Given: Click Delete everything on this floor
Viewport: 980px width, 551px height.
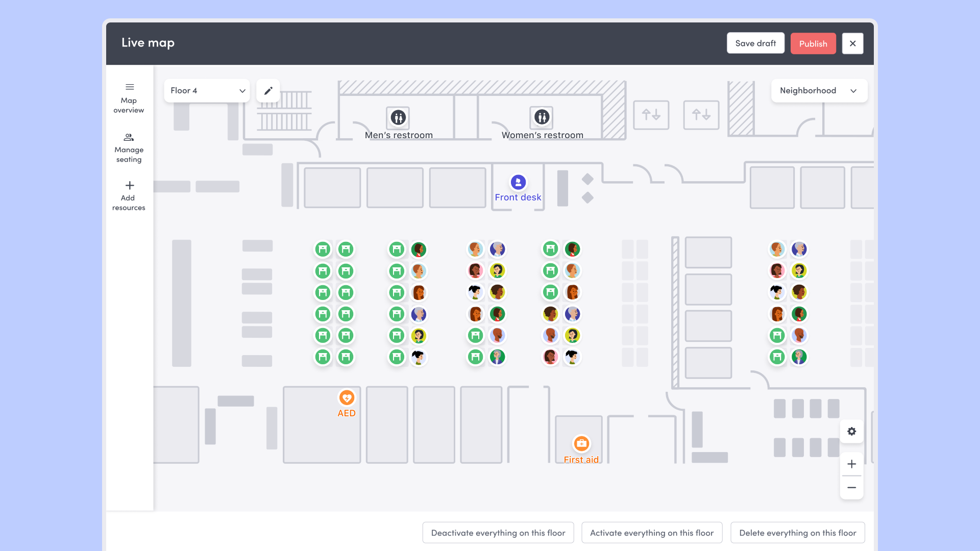Looking at the screenshot, I should point(797,533).
